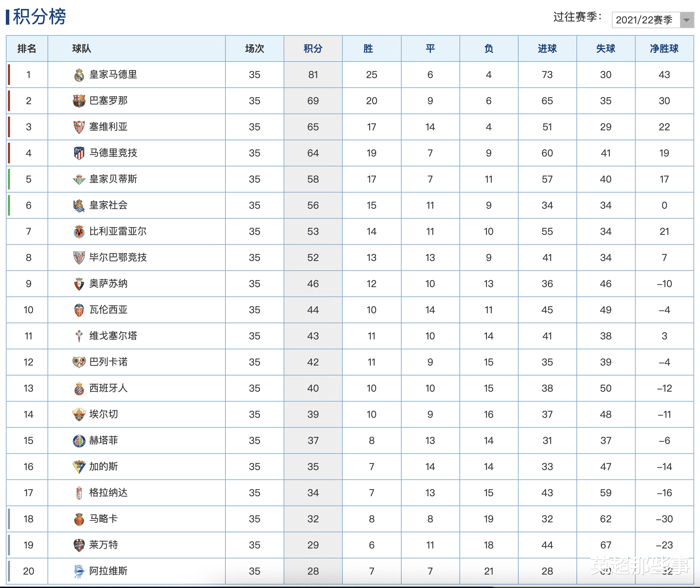Click Mallorca's goal difference –30
700x588 pixels.
coord(664,519)
